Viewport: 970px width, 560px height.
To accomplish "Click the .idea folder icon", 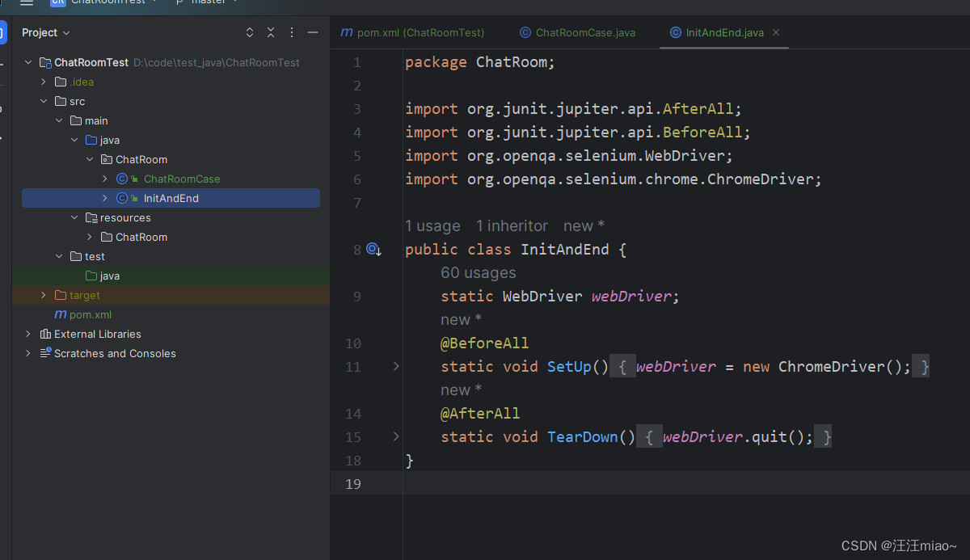I will 61,82.
